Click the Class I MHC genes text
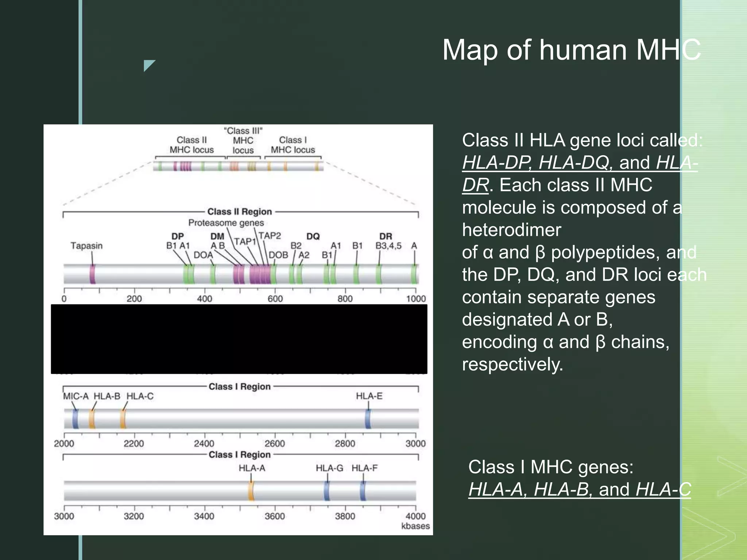The width and height of the screenshot is (747, 560). 551,467
